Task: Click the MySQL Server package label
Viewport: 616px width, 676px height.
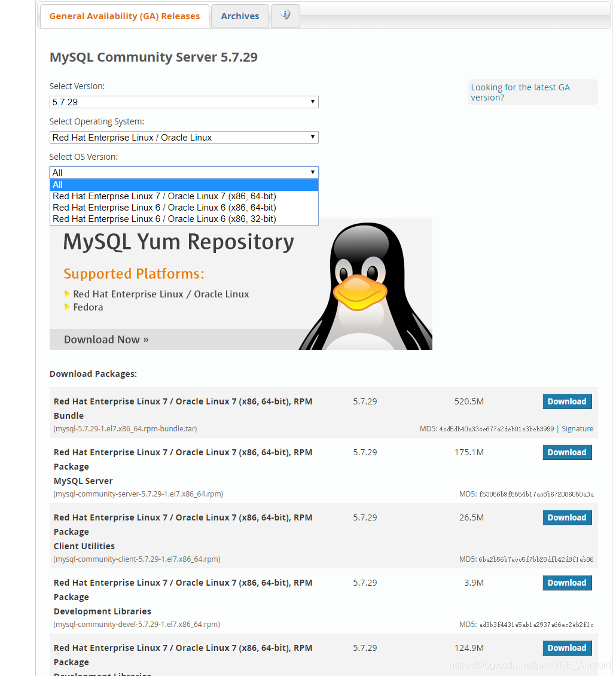Action: 83,481
